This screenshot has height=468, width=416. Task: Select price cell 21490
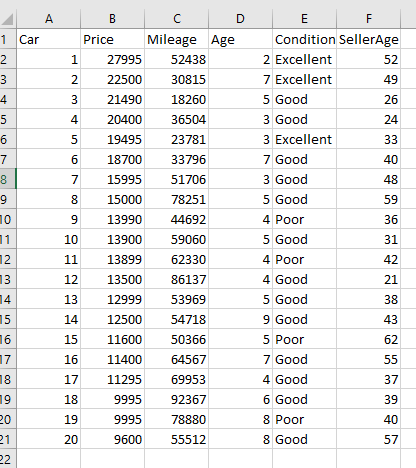[x=113, y=99]
